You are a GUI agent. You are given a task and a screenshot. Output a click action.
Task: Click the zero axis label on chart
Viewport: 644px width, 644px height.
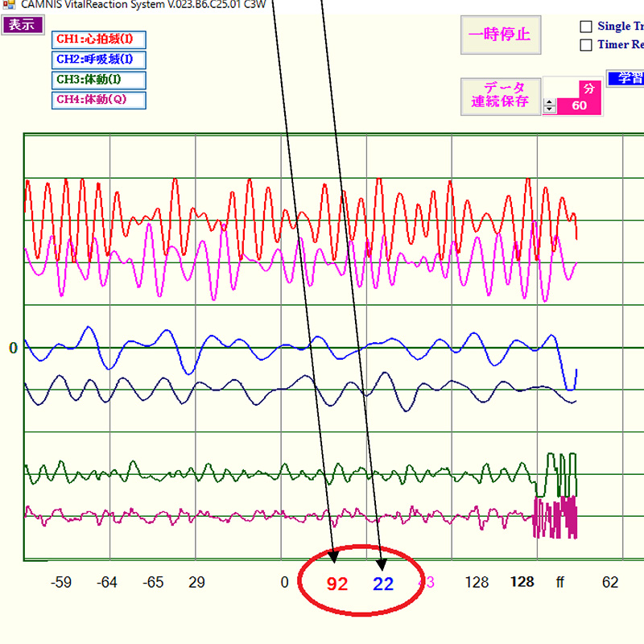[13, 349]
